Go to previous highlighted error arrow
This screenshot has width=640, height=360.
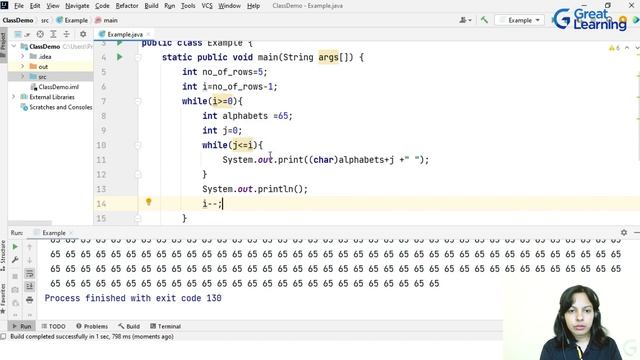coord(627,48)
